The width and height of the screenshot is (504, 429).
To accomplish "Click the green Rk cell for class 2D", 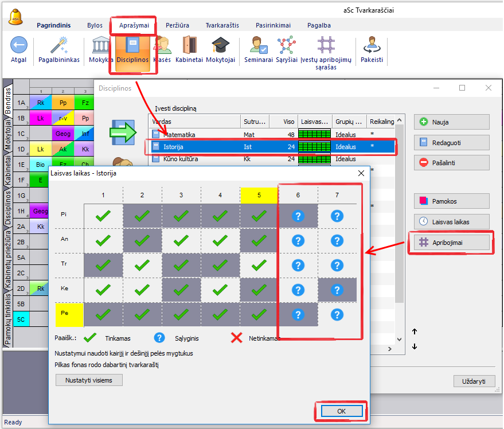I will [40, 288].
